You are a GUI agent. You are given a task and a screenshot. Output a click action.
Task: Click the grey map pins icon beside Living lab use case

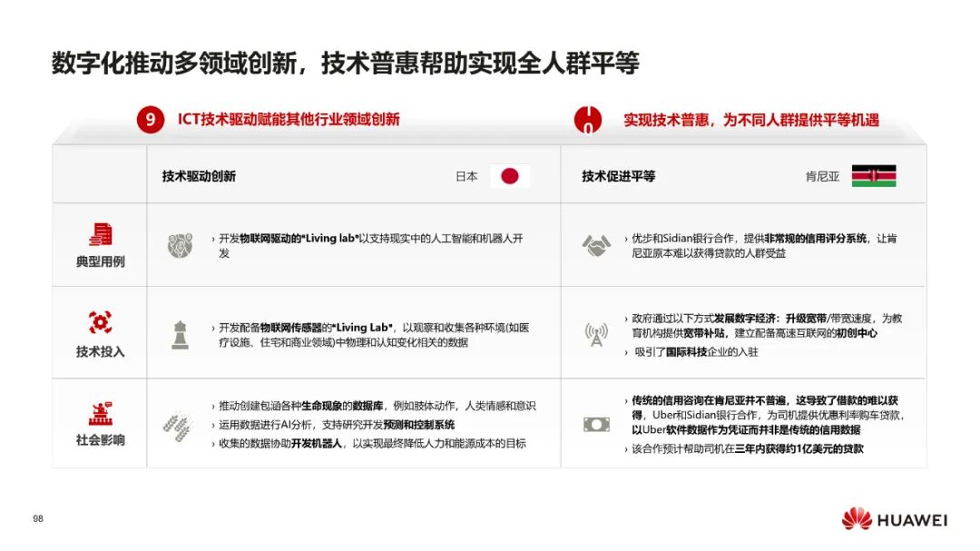pyautogui.click(x=180, y=246)
